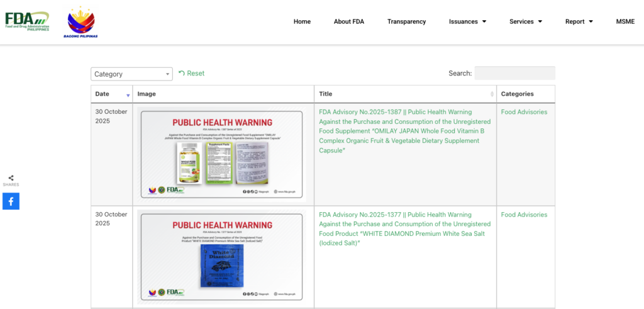Sort by Title column arrows
The image size is (644, 309).
click(492, 94)
